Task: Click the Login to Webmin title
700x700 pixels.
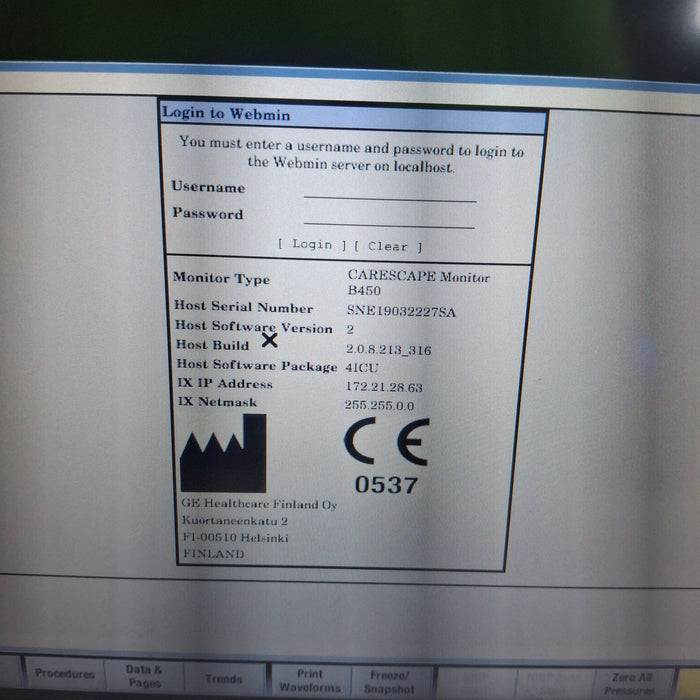Action: [226, 113]
